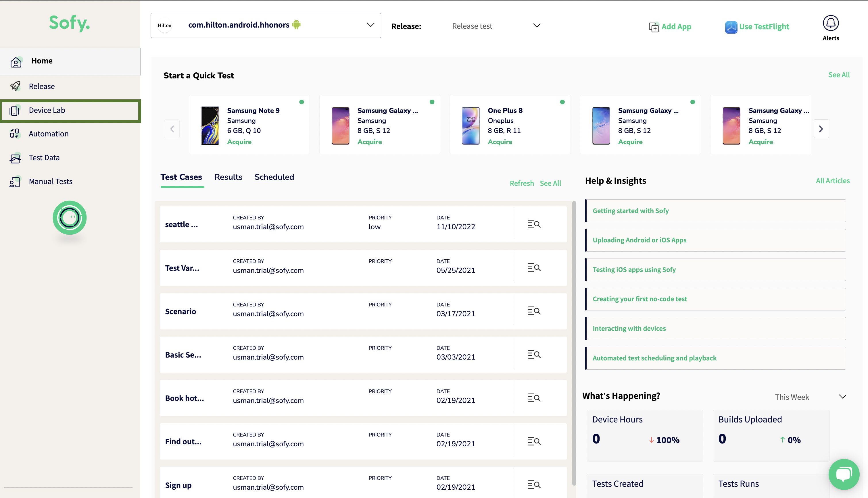Select the Sign up test case name
The image size is (868, 498).
point(178,485)
